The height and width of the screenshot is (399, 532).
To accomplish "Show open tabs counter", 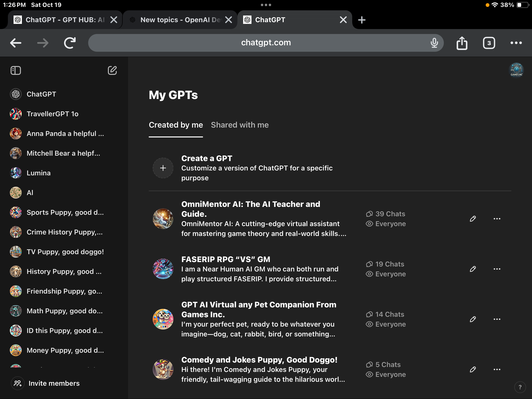I will pos(489,43).
